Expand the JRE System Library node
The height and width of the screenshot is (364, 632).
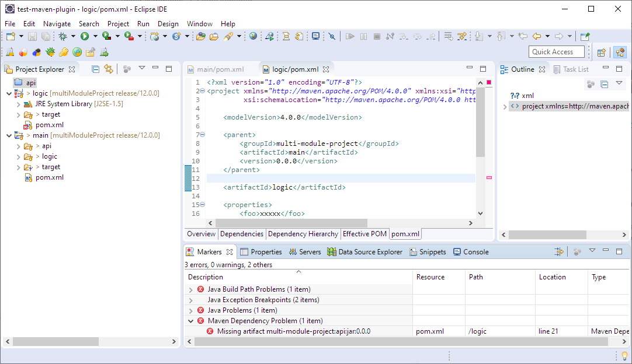19,104
